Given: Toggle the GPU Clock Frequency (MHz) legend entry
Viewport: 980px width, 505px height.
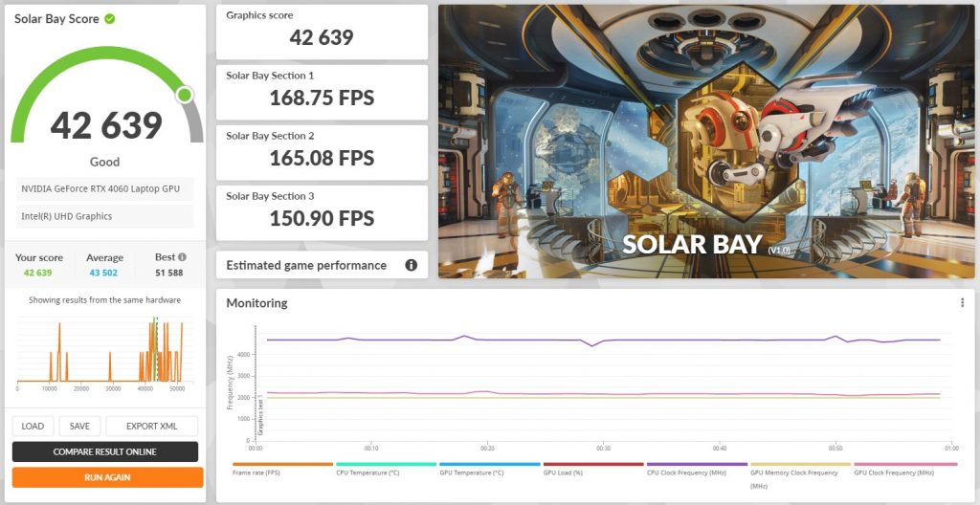Looking at the screenshot, I should (905, 470).
